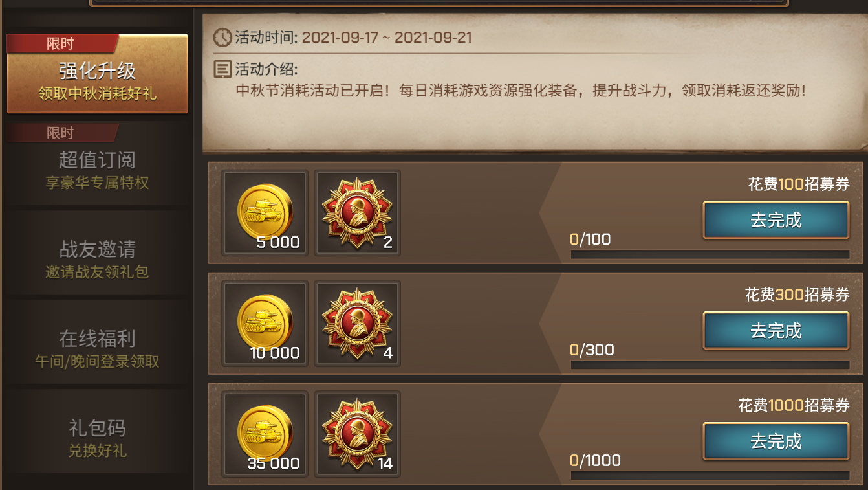Click the clock icon beside 活动时间
This screenshot has width=868, height=490.
(222, 37)
